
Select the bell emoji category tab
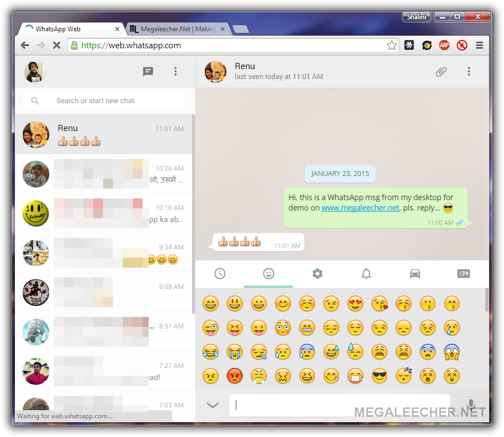coord(366,274)
